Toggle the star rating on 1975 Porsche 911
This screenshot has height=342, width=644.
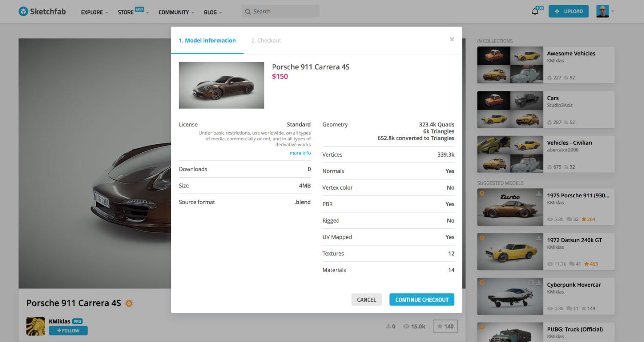583,219
